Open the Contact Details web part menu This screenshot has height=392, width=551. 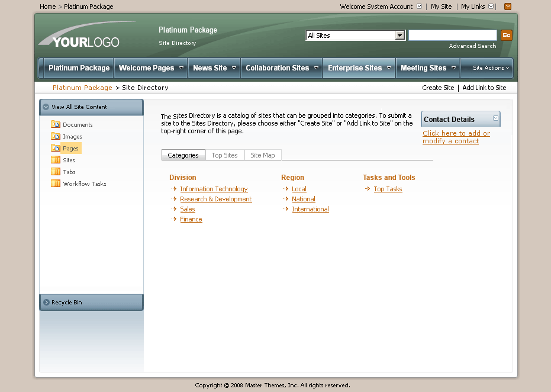[495, 118]
